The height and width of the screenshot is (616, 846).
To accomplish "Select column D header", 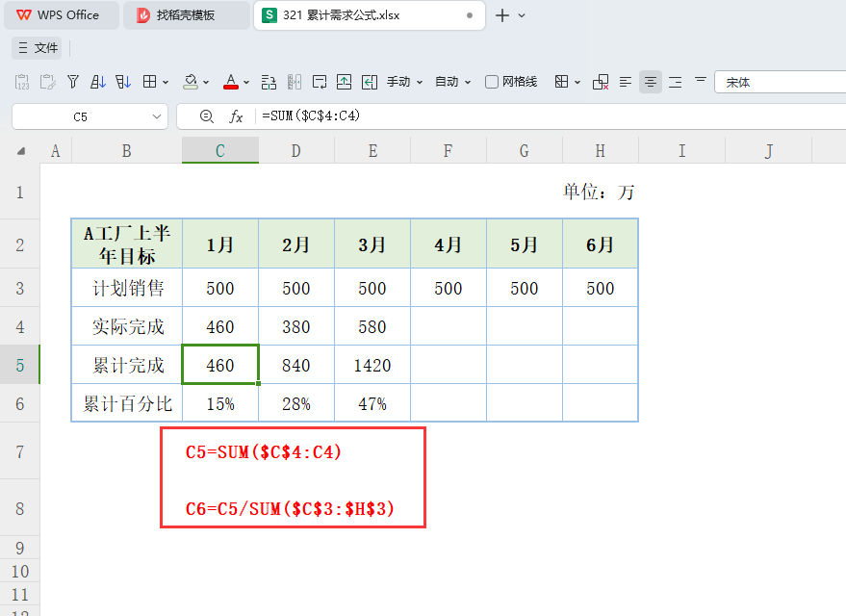I will click(296, 150).
